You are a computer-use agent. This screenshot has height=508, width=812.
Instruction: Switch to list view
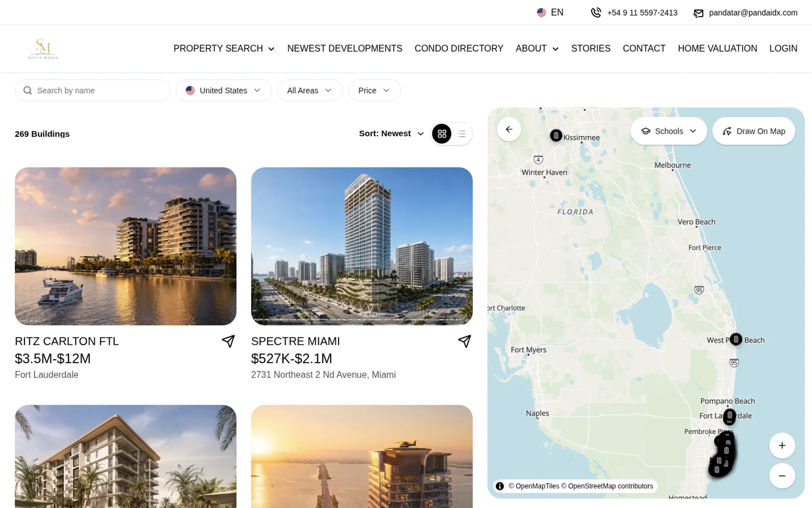(x=461, y=134)
